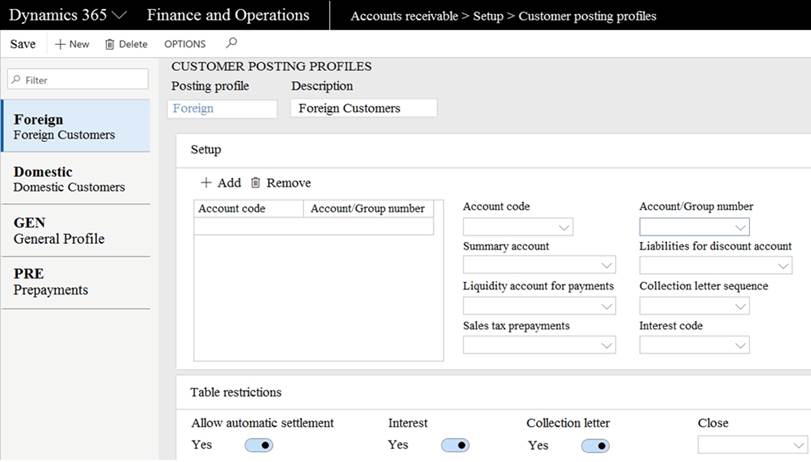Open the Liquidity account for payments dropdown
Image resolution: width=811 pixels, height=462 pixels.
click(x=606, y=306)
